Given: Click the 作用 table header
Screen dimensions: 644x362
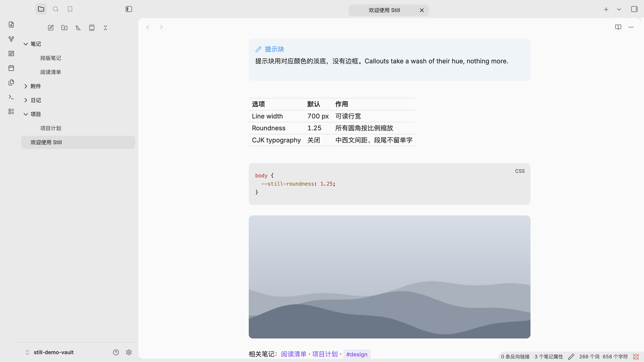Looking at the screenshot, I should tap(374, 104).
